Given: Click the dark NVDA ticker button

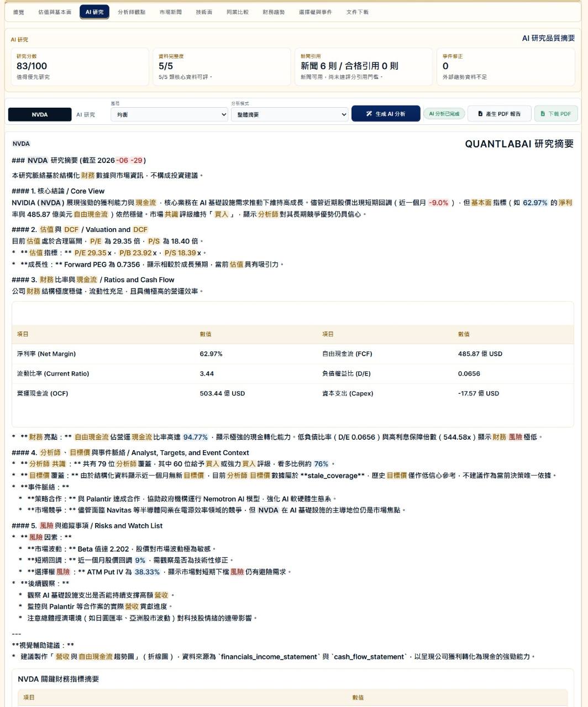Looking at the screenshot, I should 39,114.
